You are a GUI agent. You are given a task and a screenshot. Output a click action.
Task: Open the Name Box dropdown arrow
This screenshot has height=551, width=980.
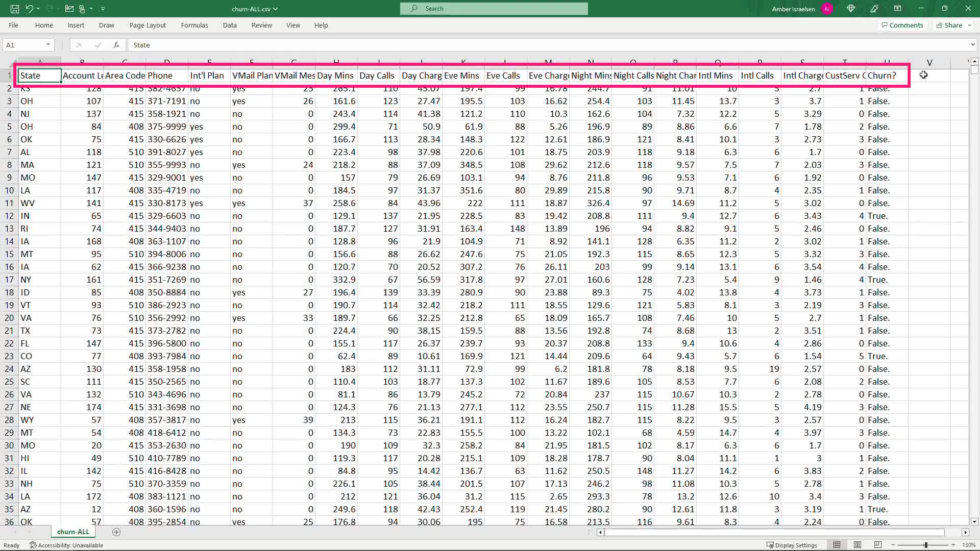pos(48,45)
